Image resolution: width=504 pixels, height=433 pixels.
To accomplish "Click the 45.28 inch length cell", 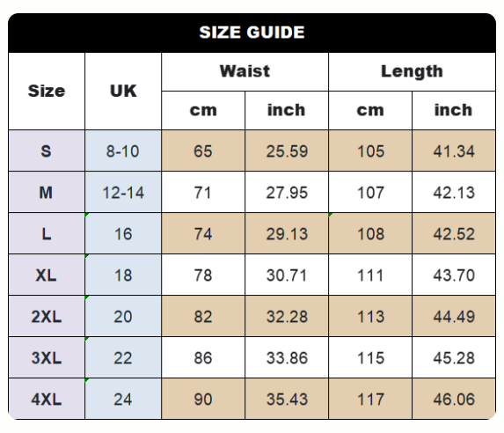I will (454, 357).
